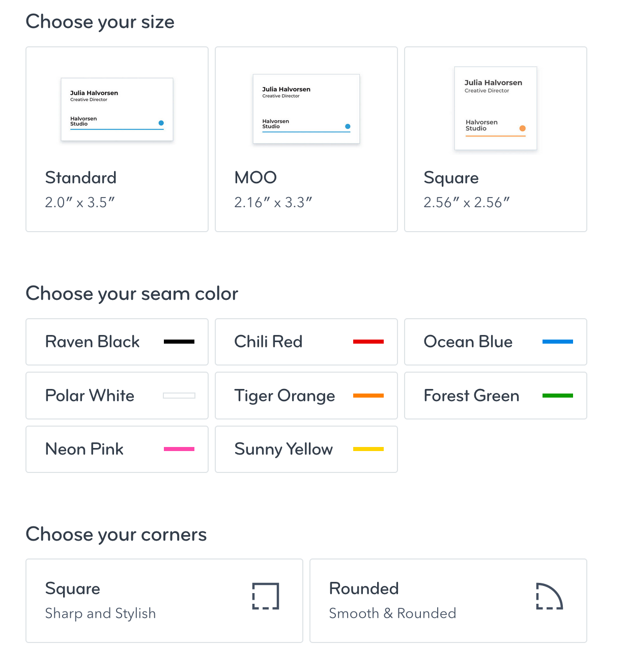This screenshot has width=627, height=672.
Task: Select Sunny Yellow seam color
Action: [x=306, y=449]
